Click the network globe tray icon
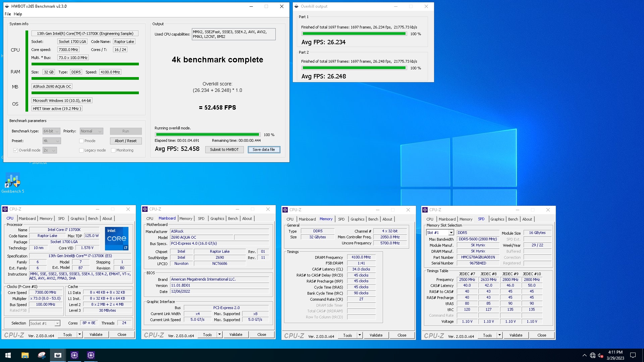The image size is (644, 362). coord(593,355)
